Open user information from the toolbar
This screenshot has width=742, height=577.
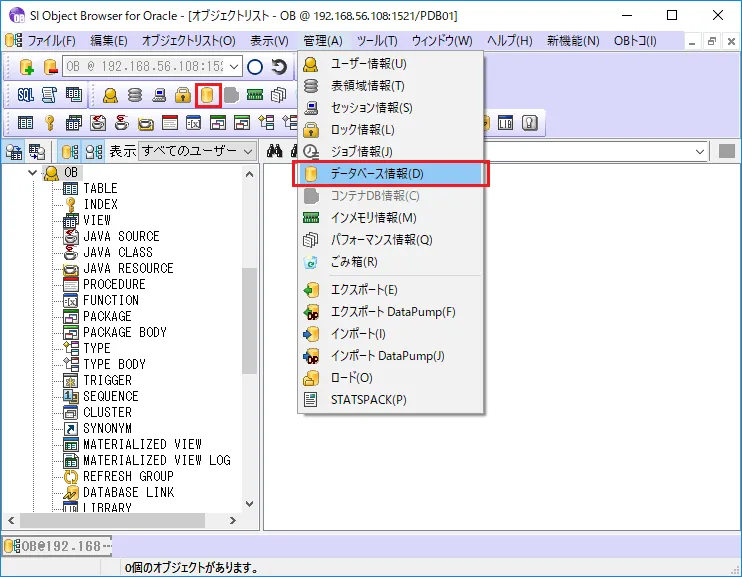click(110, 95)
